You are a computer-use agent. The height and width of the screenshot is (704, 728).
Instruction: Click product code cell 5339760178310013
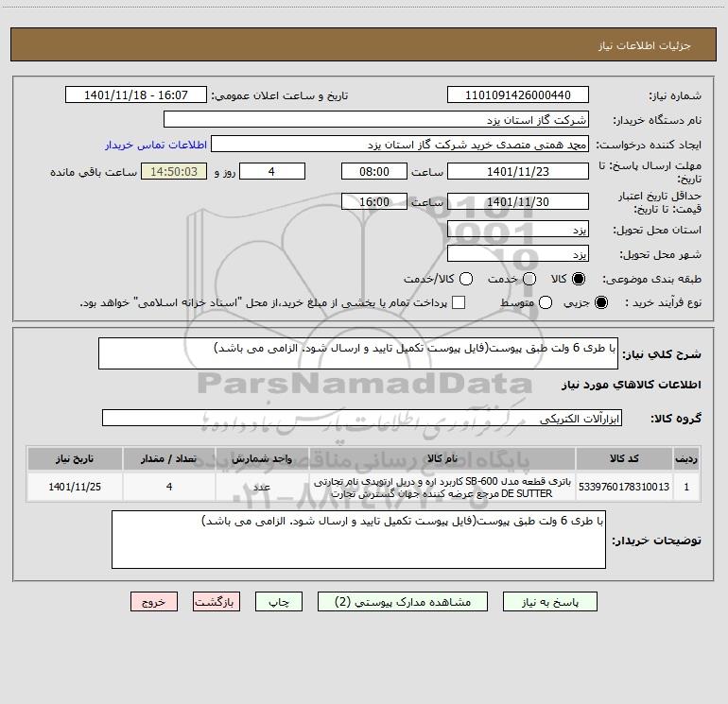[x=624, y=487]
